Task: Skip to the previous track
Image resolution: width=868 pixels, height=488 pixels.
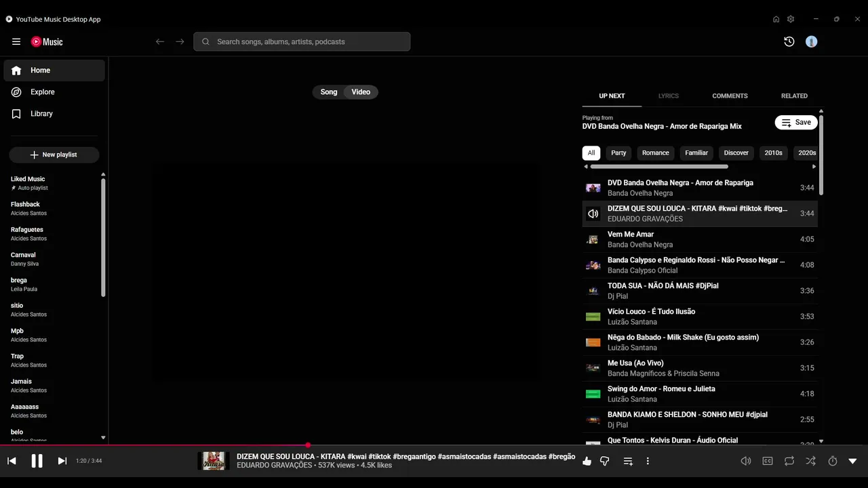Action: pos(12,461)
